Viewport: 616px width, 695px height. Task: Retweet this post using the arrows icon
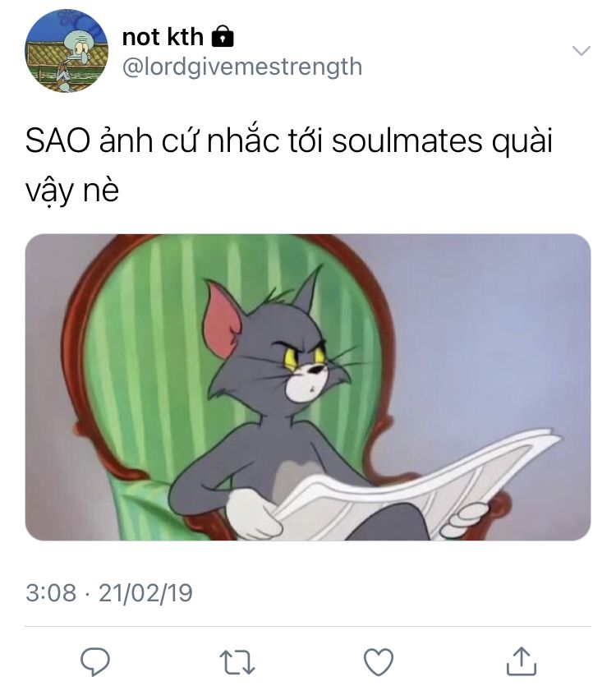click(237, 662)
